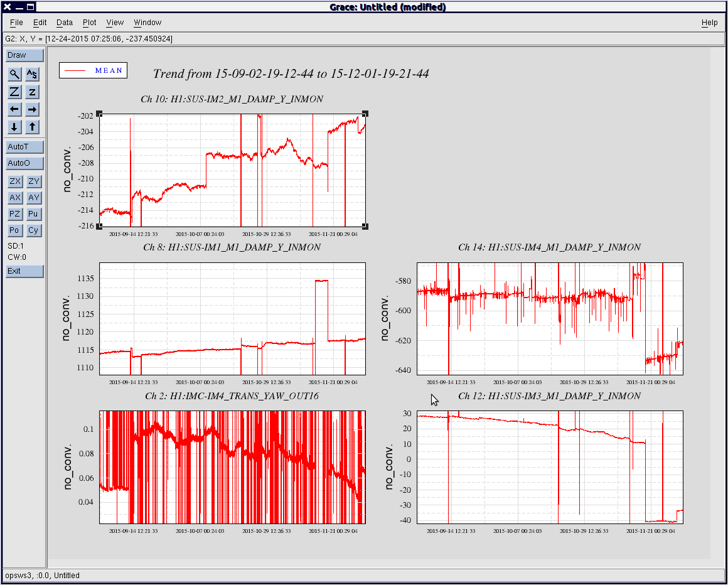The width and height of the screenshot is (728, 585).
Task: Click the AutoT button
Action: 24,147
